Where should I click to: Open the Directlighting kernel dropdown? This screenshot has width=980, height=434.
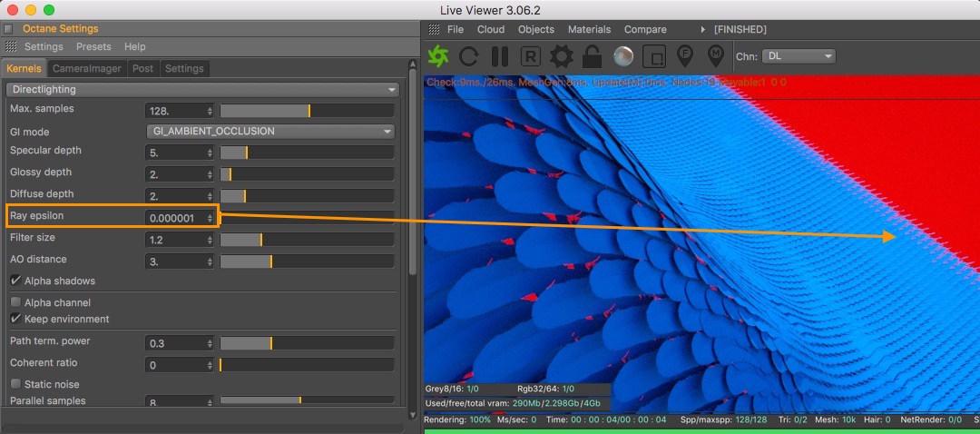pos(202,89)
